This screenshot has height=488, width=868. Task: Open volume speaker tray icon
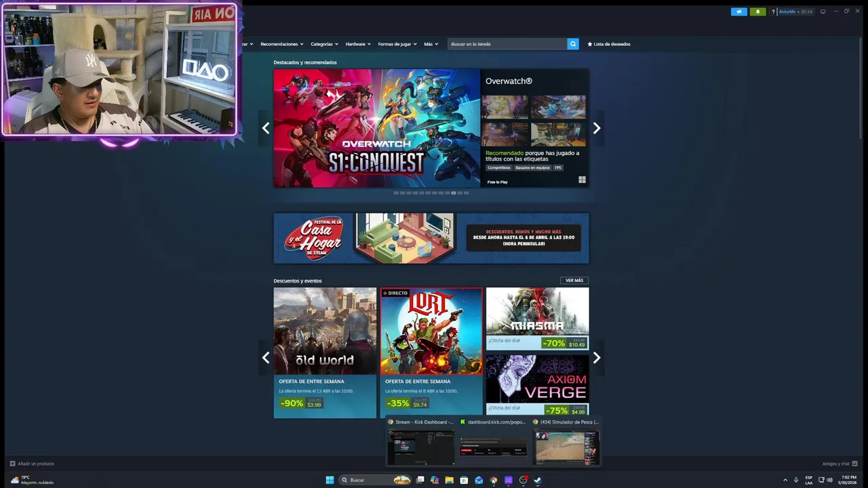[829, 480]
